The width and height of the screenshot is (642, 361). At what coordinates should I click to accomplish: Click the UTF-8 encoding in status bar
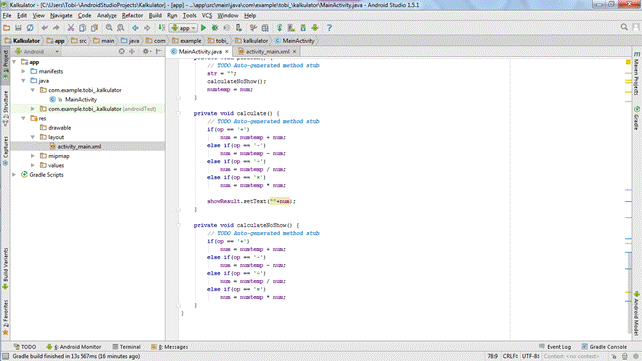530,356
